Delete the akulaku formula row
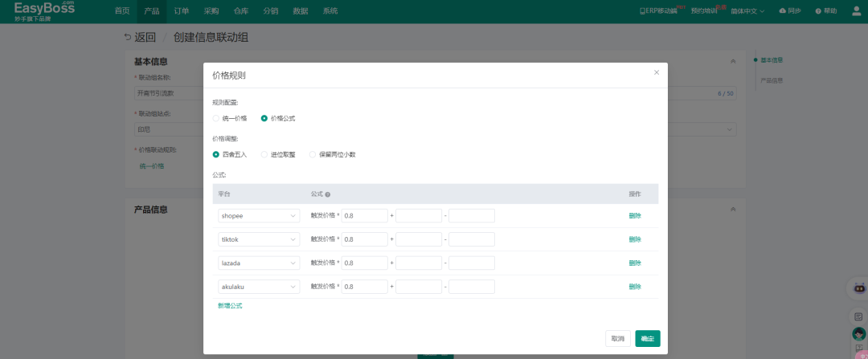The image size is (868, 359). point(635,287)
